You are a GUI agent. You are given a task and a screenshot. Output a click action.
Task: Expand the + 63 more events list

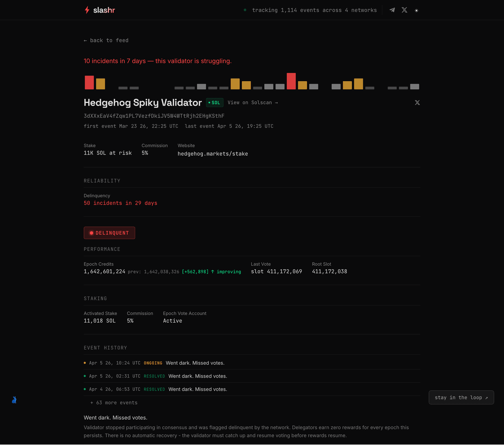pyautogui.click(x=114, y=402)
